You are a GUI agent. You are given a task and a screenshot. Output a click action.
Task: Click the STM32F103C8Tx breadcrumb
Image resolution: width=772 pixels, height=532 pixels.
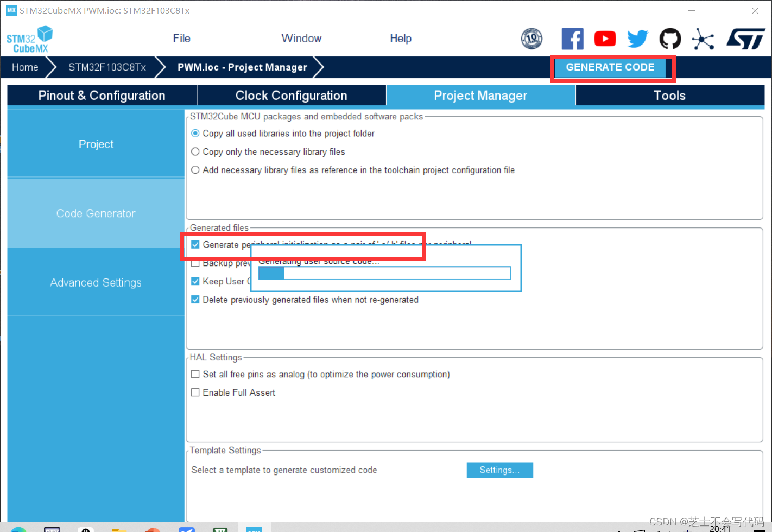107,67
